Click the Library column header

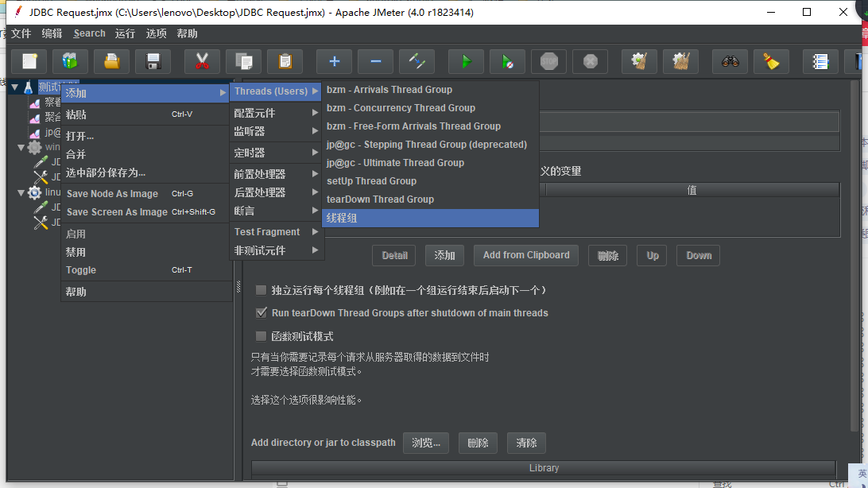[544, 468]
